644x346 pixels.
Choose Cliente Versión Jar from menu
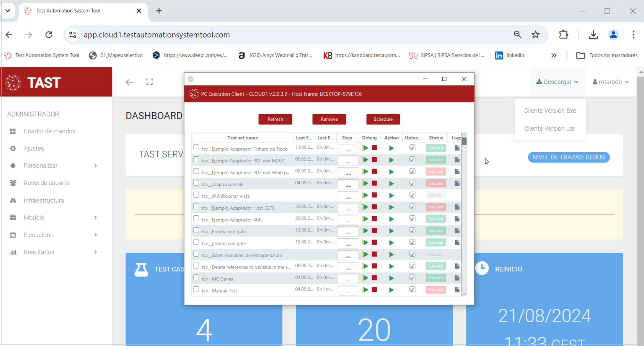click(549, 128)
